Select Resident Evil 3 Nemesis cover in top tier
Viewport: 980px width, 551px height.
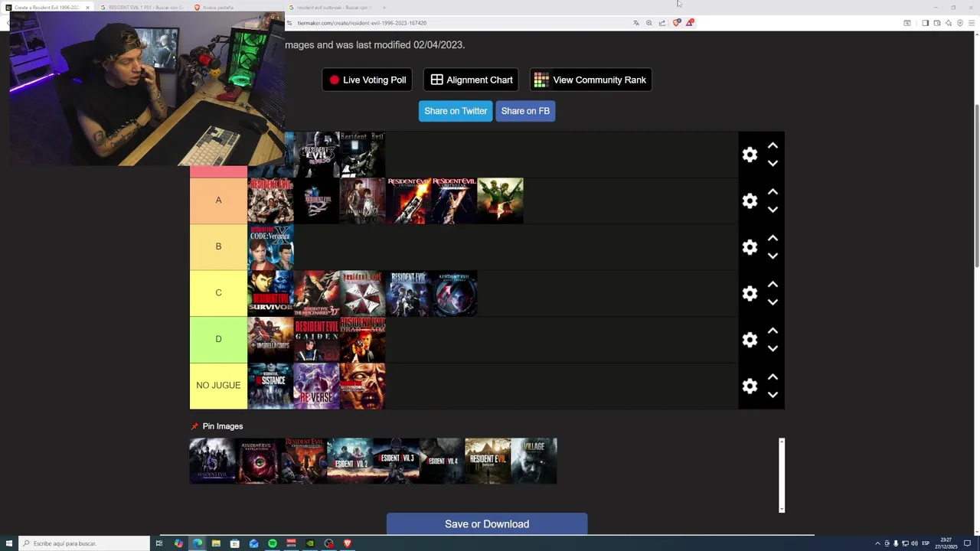(x=316, y=155)
